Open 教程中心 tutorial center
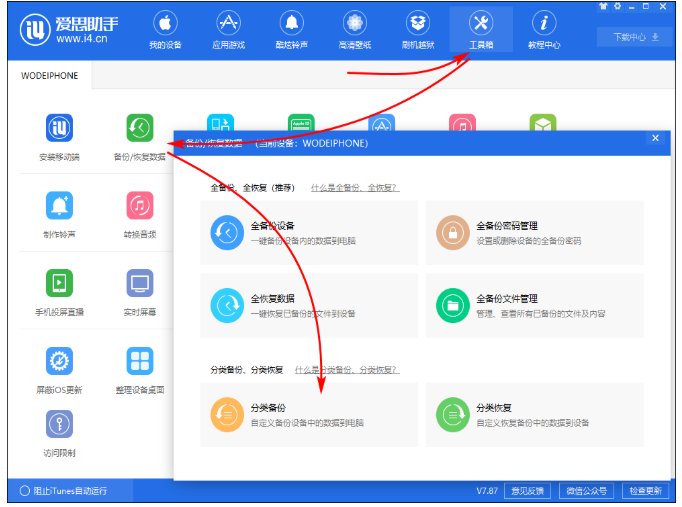 [x=544, y=30]
